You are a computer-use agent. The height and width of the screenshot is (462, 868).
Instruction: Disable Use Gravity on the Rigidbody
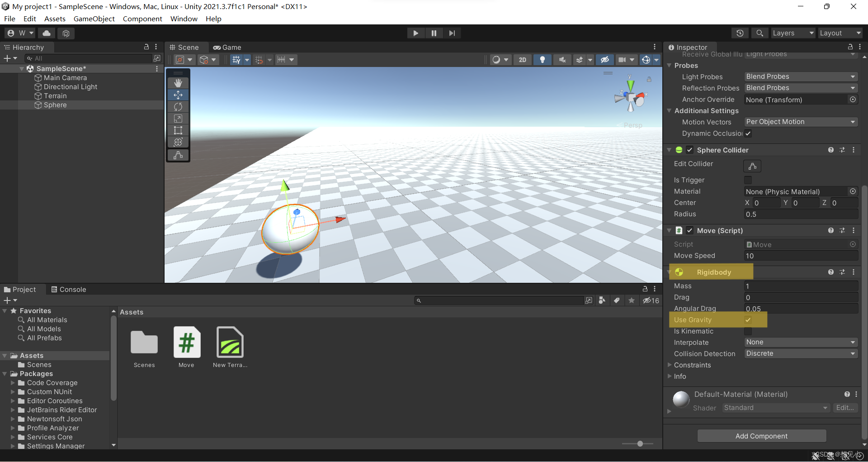click(748, 319)
